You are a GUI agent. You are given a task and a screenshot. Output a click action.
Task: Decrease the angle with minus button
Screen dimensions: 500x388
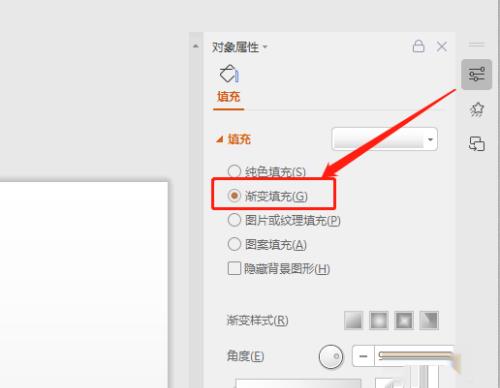tap(363, 356)
